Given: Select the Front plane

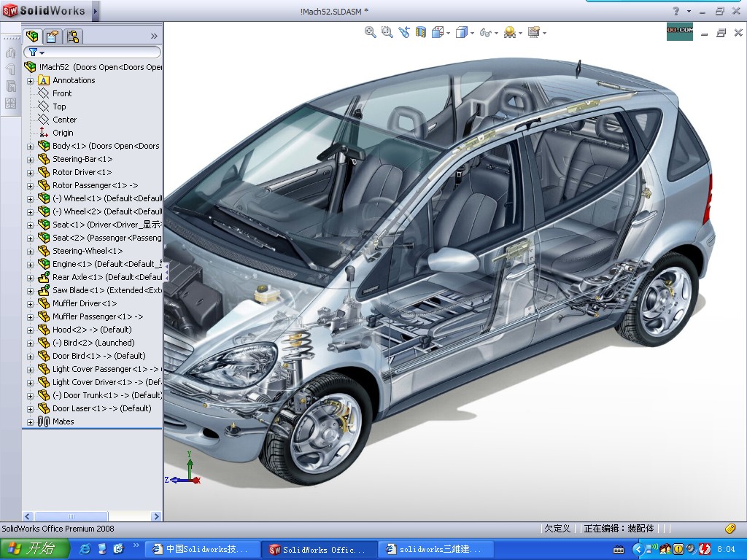Looking at the screenshot, I should click(62, 93).
